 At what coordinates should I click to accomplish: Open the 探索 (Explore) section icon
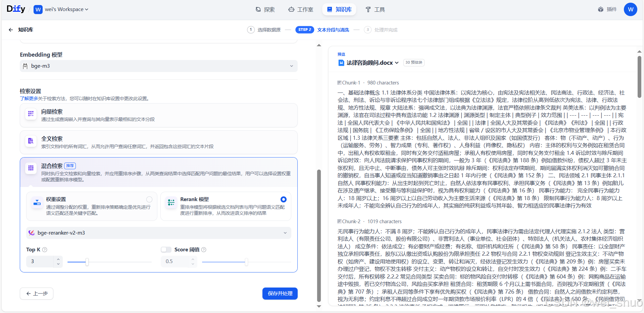(265, 9)
